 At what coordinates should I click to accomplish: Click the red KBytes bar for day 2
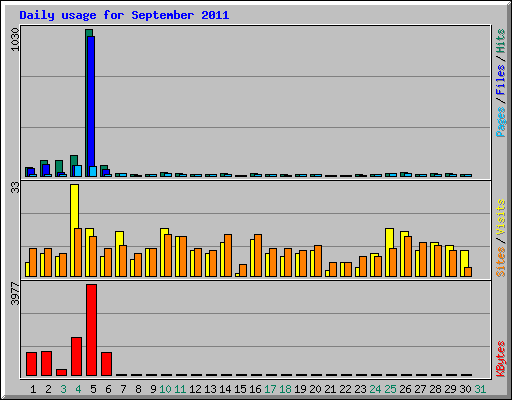pos(46,363)
